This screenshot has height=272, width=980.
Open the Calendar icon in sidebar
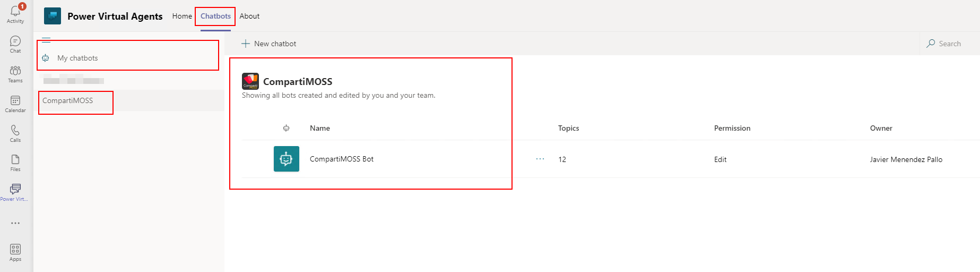coord(15,103)
